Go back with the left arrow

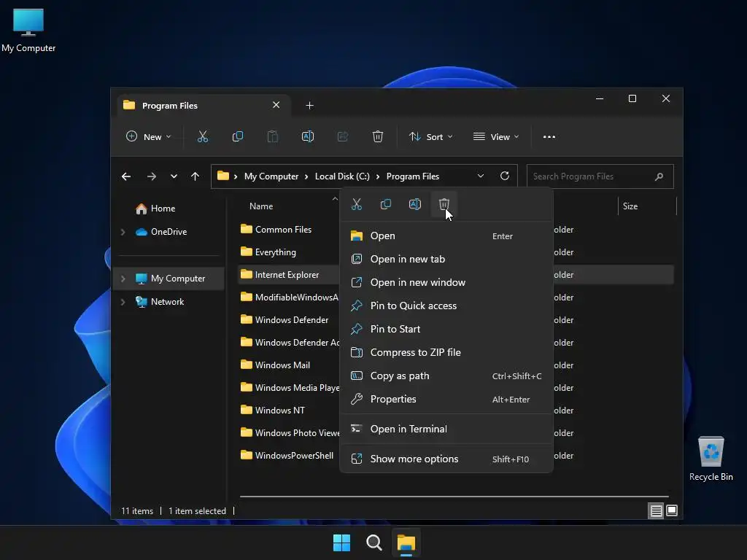pos(126,176)
